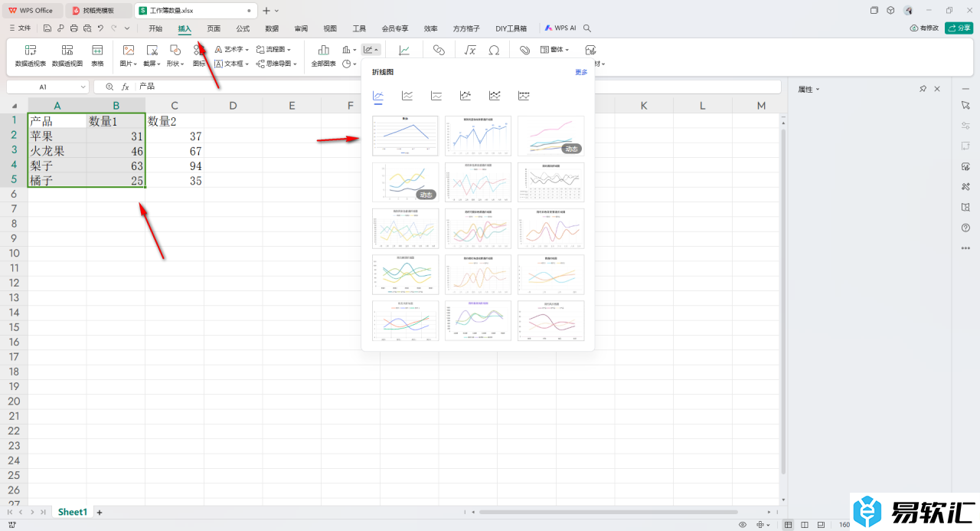
Task: Add a new sheet with plus button
Action: [100, 512]
